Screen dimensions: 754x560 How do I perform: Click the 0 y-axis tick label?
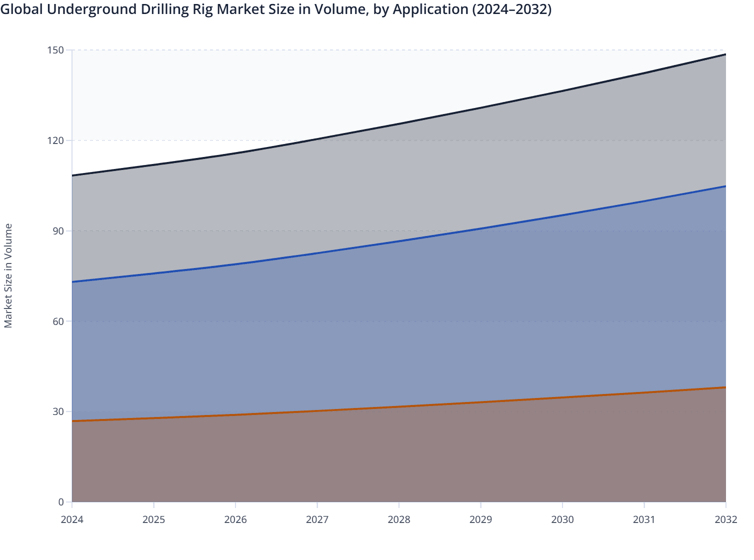coord(60,501)
